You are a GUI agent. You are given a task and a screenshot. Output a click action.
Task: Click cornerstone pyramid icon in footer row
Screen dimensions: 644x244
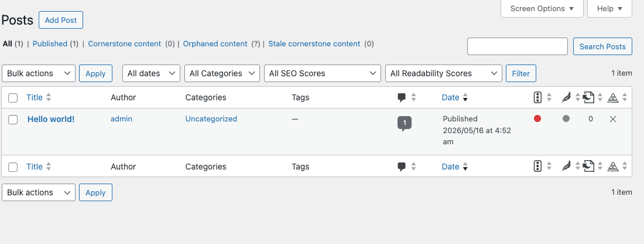[613, 166]
